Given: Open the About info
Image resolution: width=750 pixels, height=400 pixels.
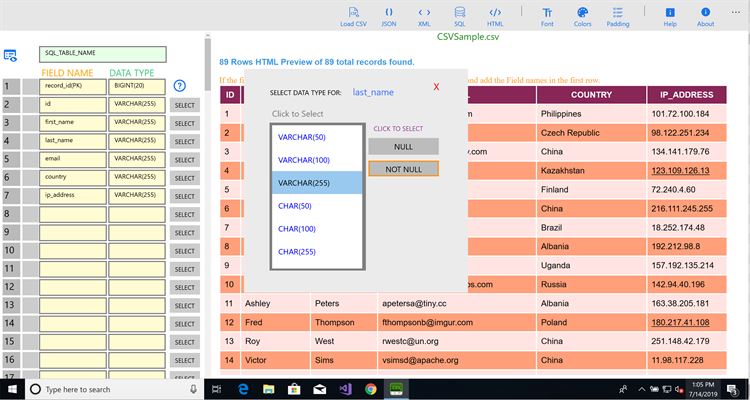Looking at the screenshot, I should [x=706, y=17].
